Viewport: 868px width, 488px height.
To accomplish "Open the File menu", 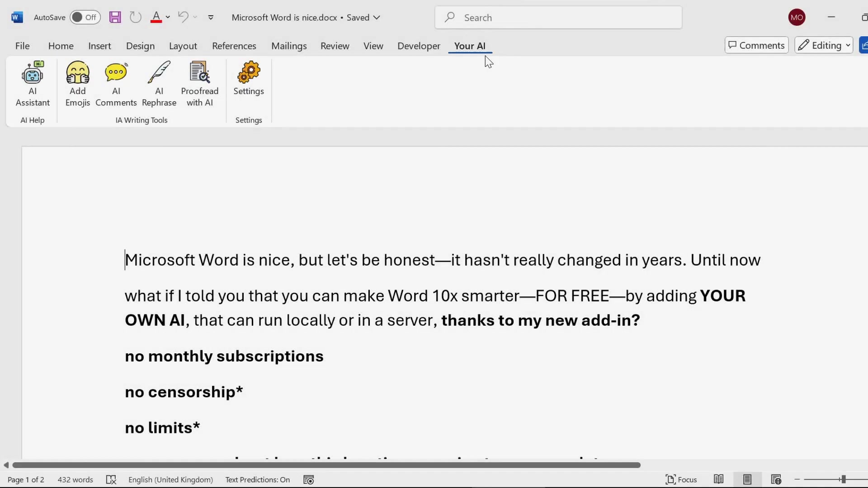I will (x=22, y=46).
